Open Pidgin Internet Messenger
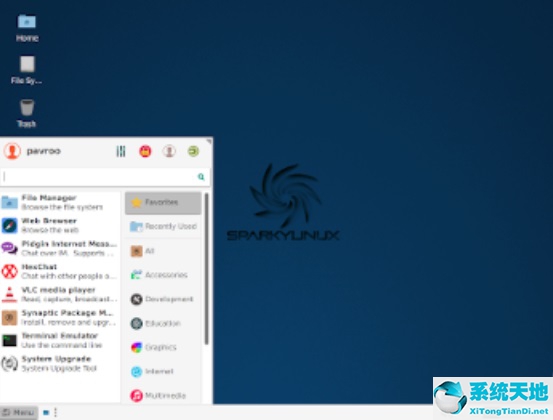Image resolution: width=553 pixels, height=420 pixels. [x=59, y=248]
